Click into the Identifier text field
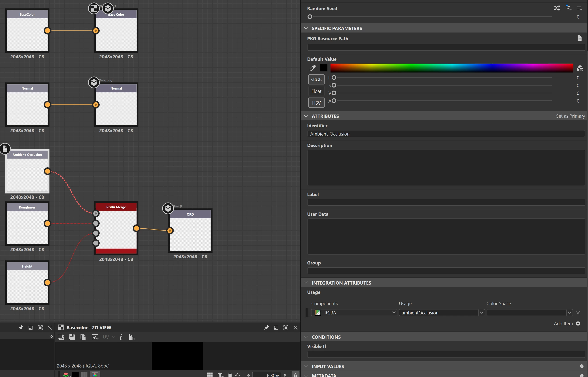The width and height of the screenshot is (588, 377). [x=446, y=134]
